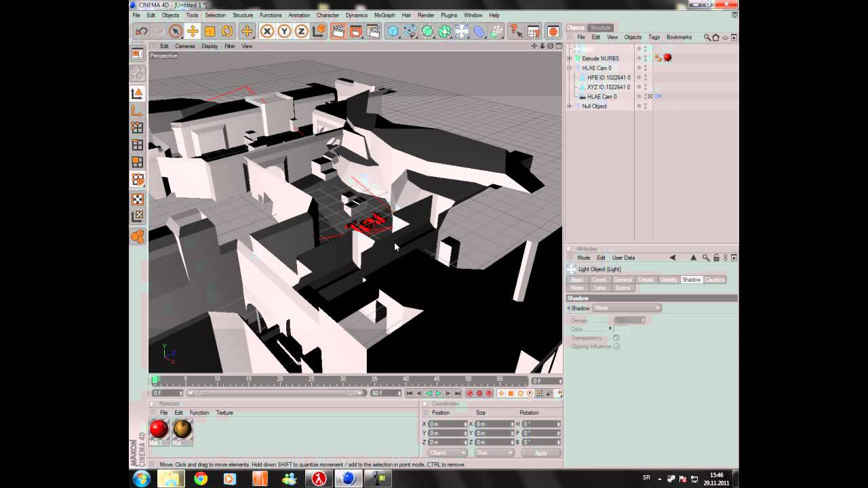Viewport: 868px width, 488px height.
Task: Open the Details tab in Attributes
Action: point(646,280)
